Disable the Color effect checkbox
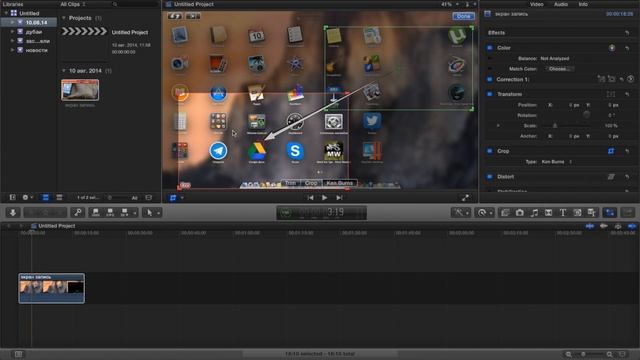 point(490,48)
